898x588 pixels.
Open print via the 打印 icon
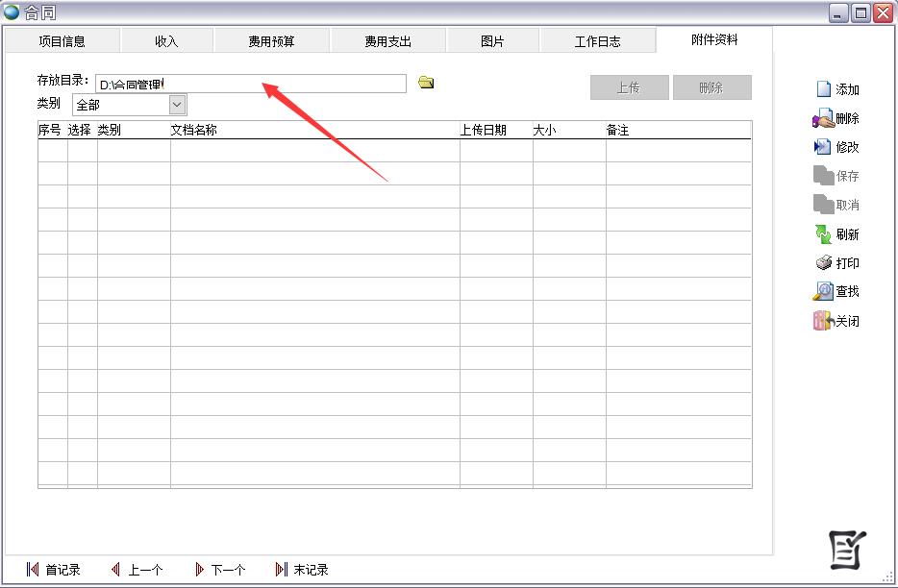coord(824,263)
